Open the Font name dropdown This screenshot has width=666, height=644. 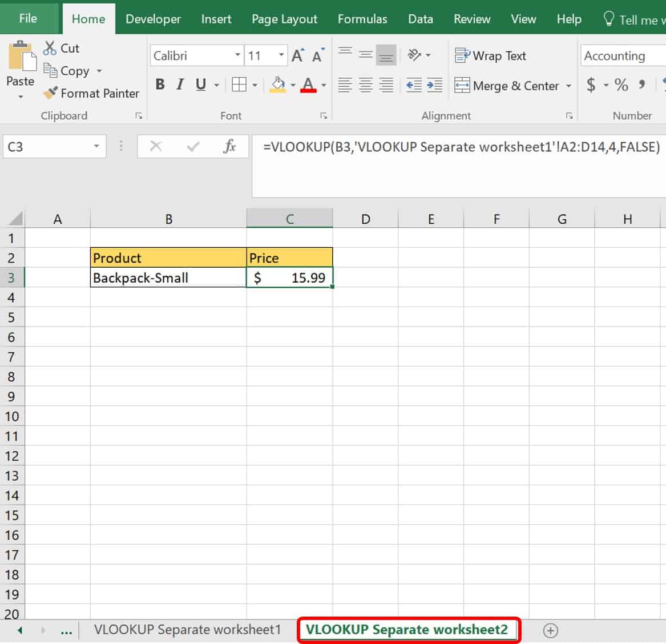pyautogui.click(x=237, y=55)
